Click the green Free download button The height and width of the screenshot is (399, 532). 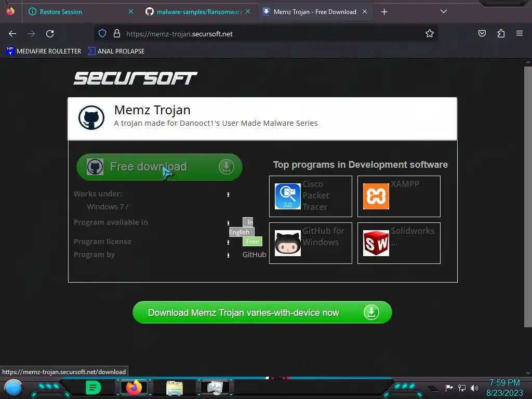click(x=159, y=167)
